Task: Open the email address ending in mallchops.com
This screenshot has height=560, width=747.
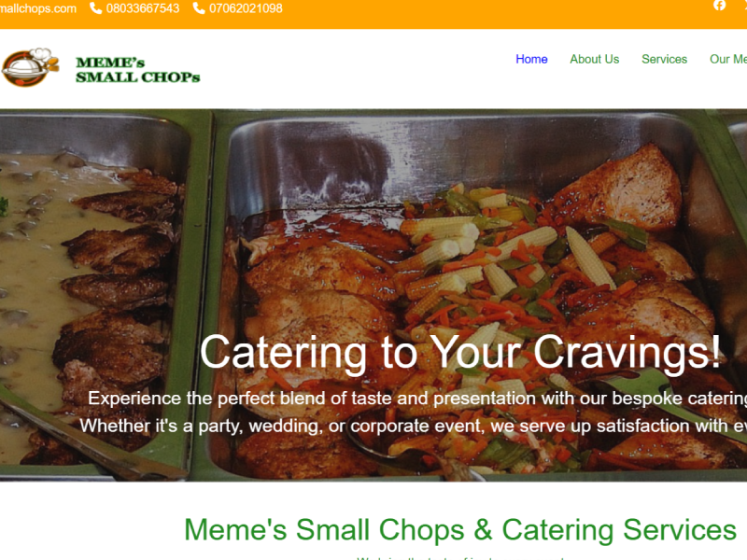Action: click(38, 8)
